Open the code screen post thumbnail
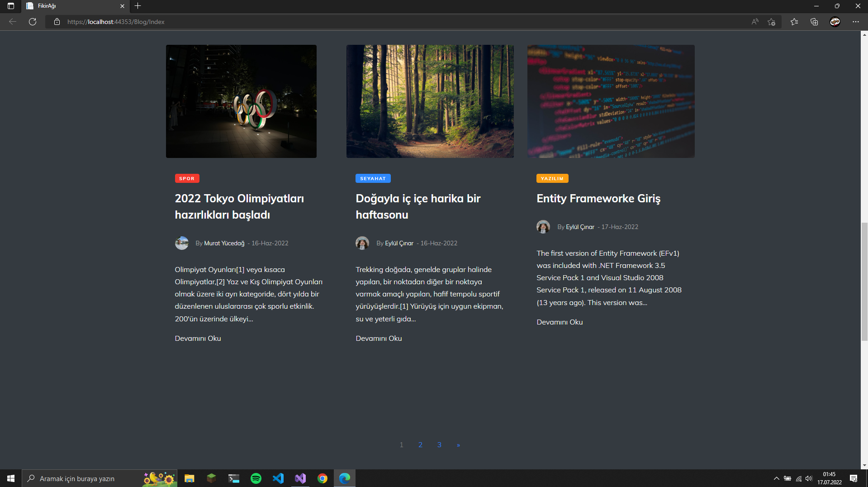Image resolution: width=868 pixels, height=487 pixels. point(611,101)
